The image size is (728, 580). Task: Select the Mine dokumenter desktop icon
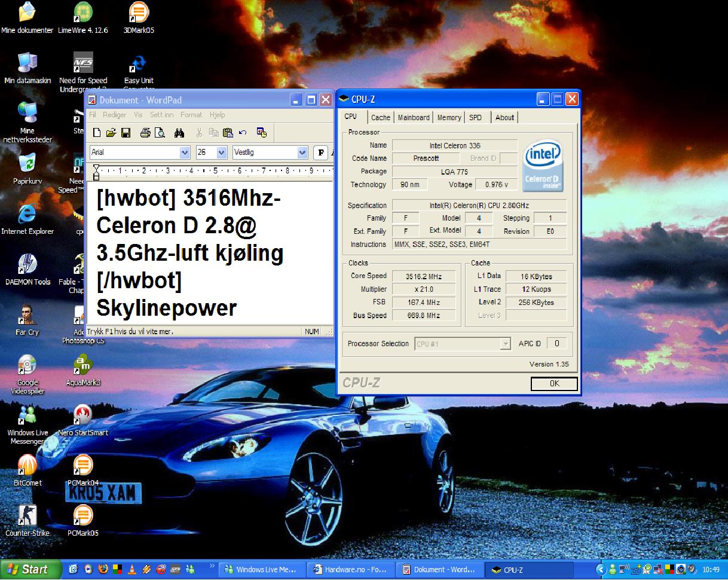pos(27,18)
